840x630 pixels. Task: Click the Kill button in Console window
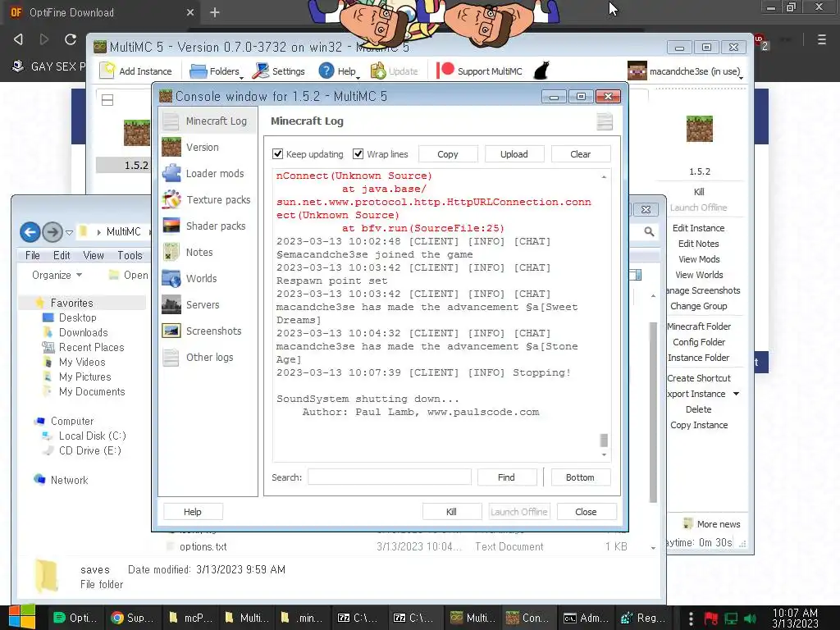(452, 512)
